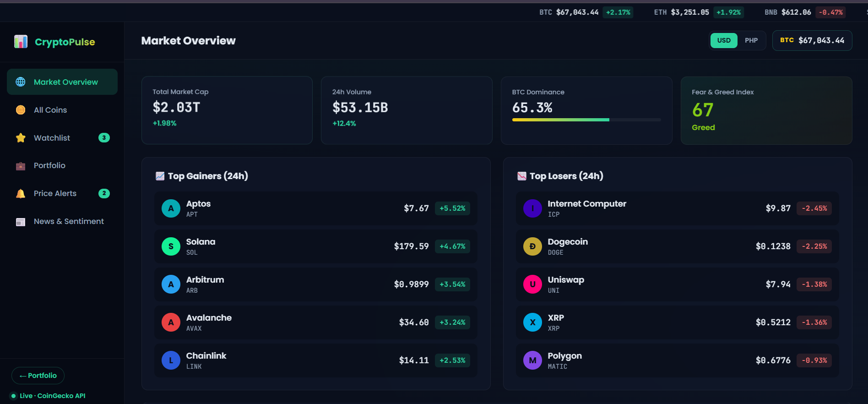Click the Dogecoin coin avatar
Viewport: 868px width, 404px height.
point(532,246)
